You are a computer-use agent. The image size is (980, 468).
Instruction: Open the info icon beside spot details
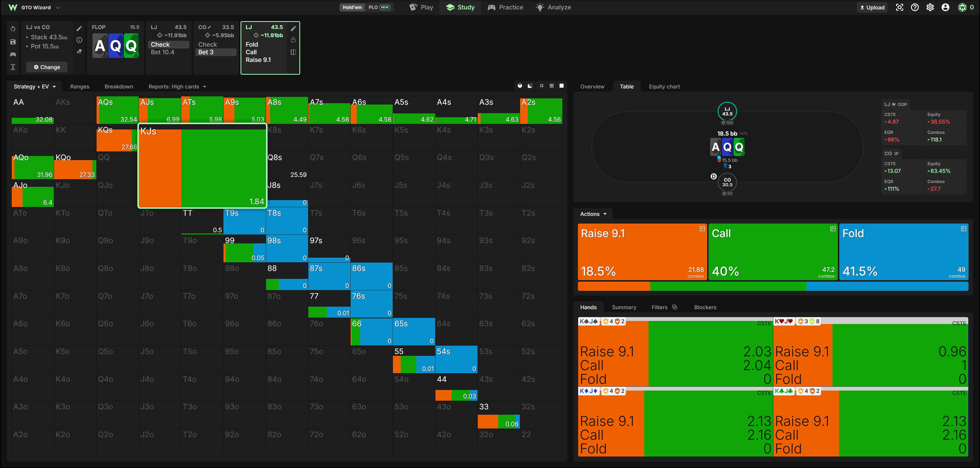click(x=79, y=40)
